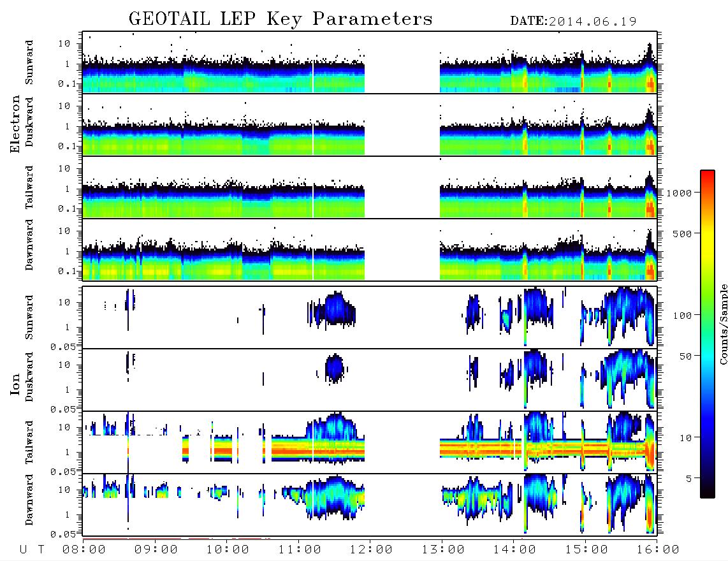Click the 08:00 time axis label
Viewport: 728px width, 561px height.
(x=84, y=550)
